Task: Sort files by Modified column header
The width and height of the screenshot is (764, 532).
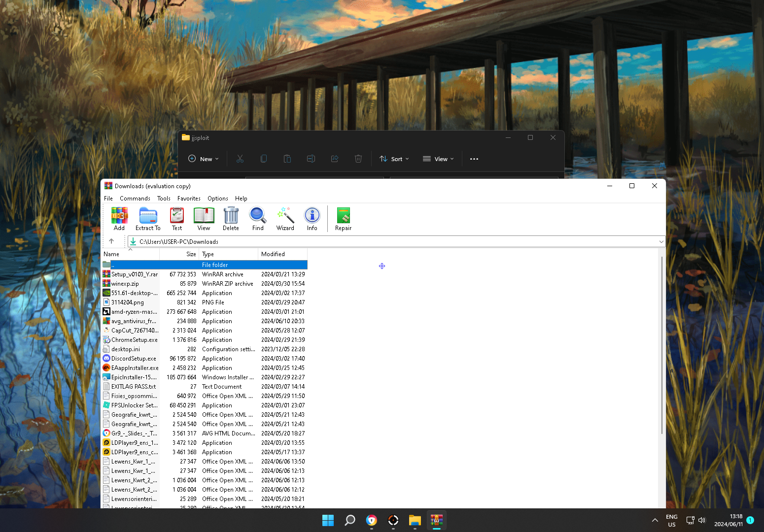Action: pos(273,254)
